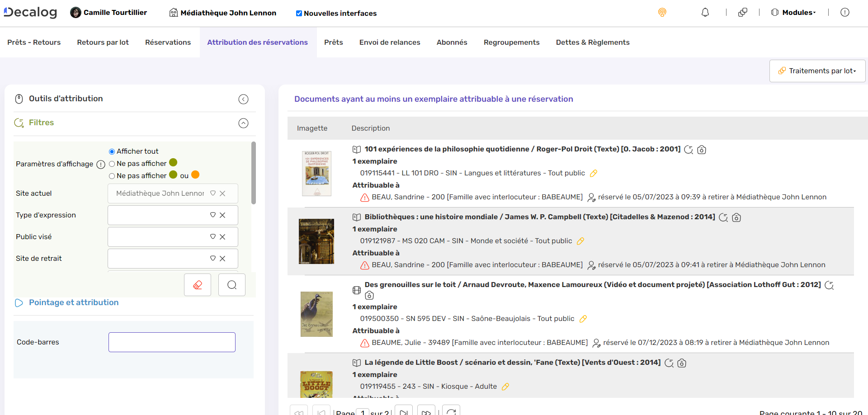This screenshot has width=868, height=415.
Task: Select the first 'Ne pas afficher' radio option
Action: (112, 164)
